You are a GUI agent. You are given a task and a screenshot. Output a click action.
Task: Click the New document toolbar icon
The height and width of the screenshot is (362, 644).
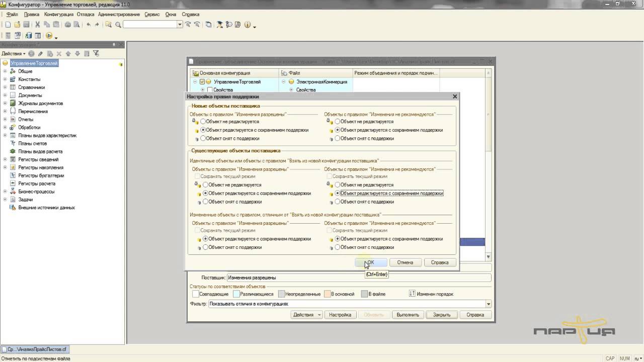[8, 24]
